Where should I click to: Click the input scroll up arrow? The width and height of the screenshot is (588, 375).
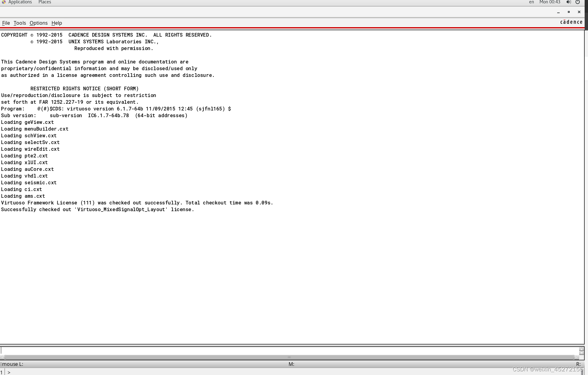pyautogui.click(x=581, y=349)
